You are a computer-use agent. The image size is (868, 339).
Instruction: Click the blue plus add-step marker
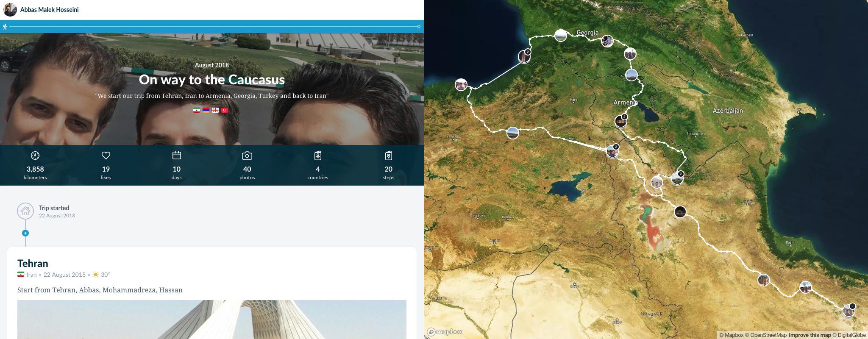pos(25,233)
